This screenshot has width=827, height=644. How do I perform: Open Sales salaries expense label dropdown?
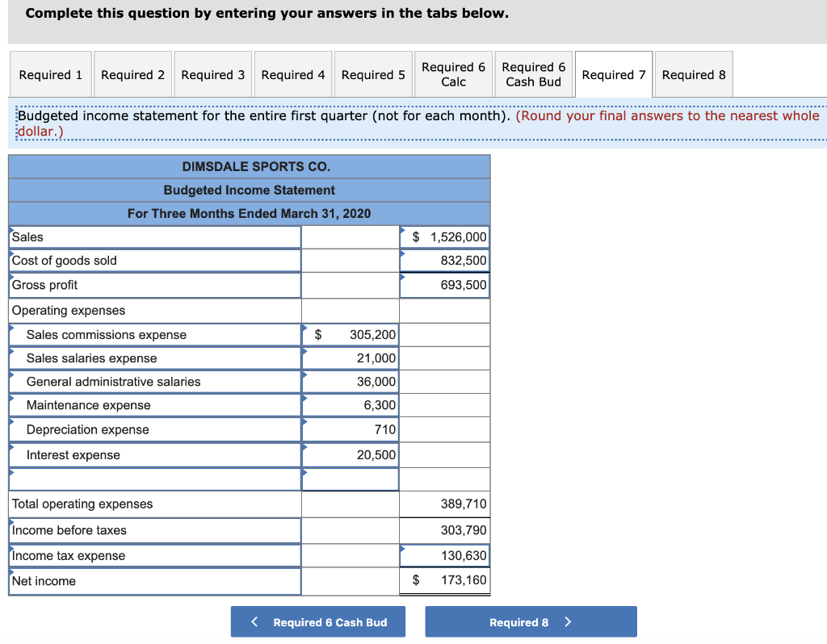155,358
